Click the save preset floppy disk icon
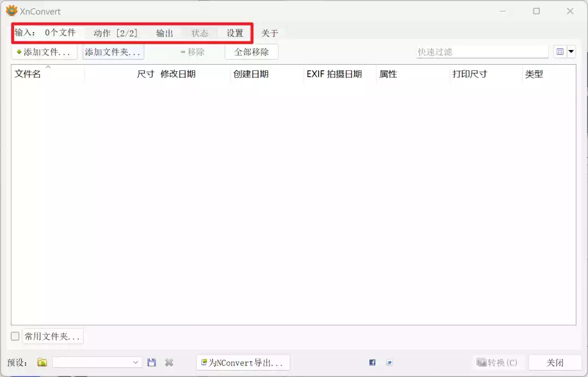588x377 pixels. click(x=151, y=362)
